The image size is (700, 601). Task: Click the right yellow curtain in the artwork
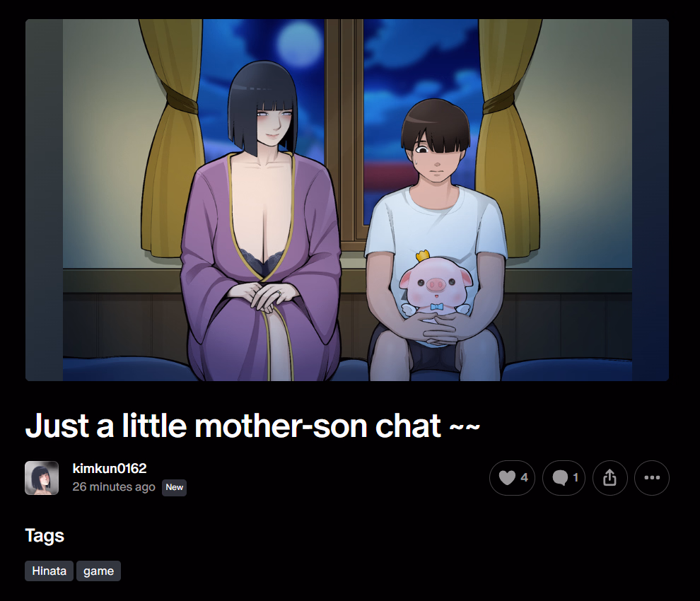point(509,139)
